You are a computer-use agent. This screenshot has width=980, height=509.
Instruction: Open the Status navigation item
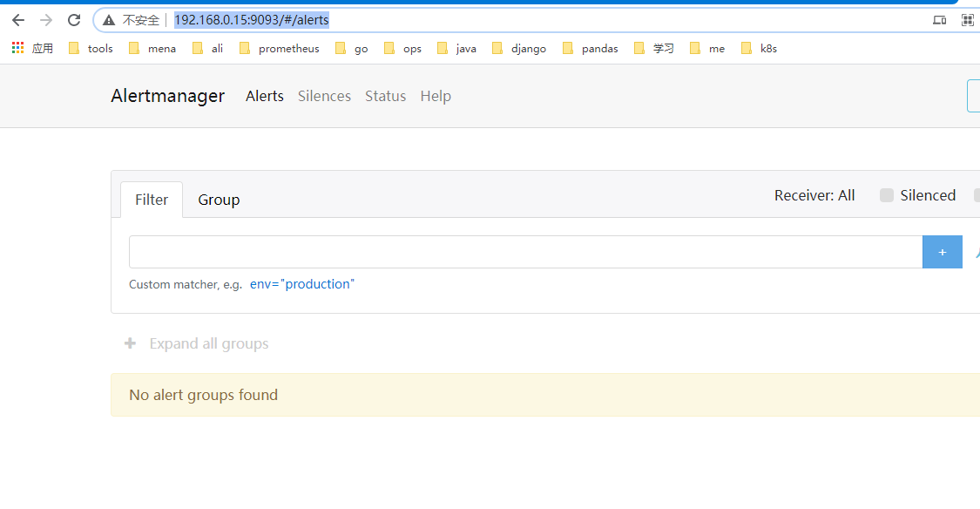pos(386,96)
